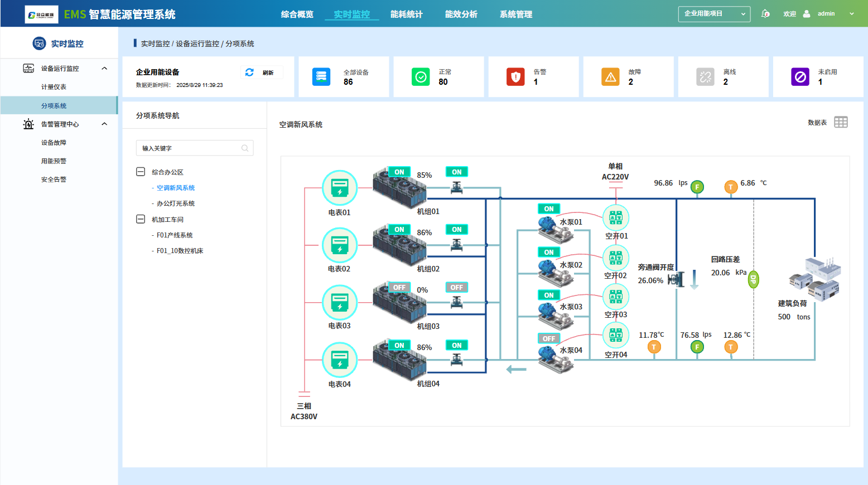
Task: Click the 旁通阀 bypass valve icon
Action: pos(676,279)
